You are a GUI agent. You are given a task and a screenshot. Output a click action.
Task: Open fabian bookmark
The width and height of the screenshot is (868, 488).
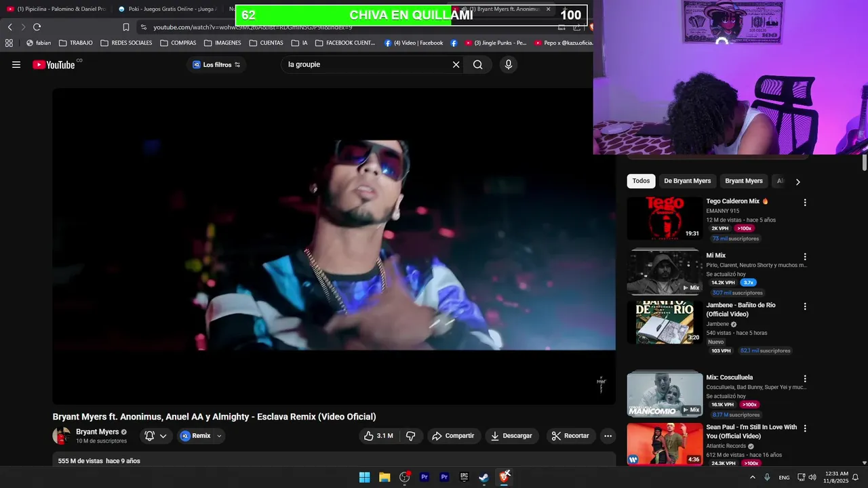click(39, 43)
